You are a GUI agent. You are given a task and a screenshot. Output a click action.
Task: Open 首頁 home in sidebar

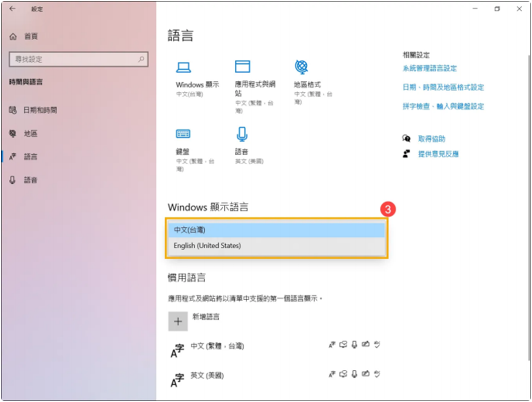[31, 36]
